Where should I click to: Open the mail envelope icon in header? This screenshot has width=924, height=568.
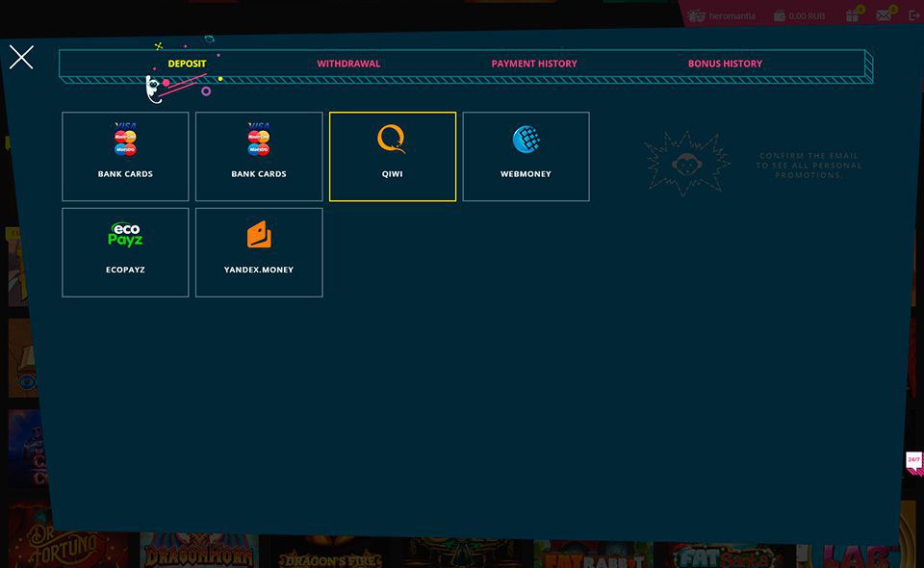click(x=885, y=14)
